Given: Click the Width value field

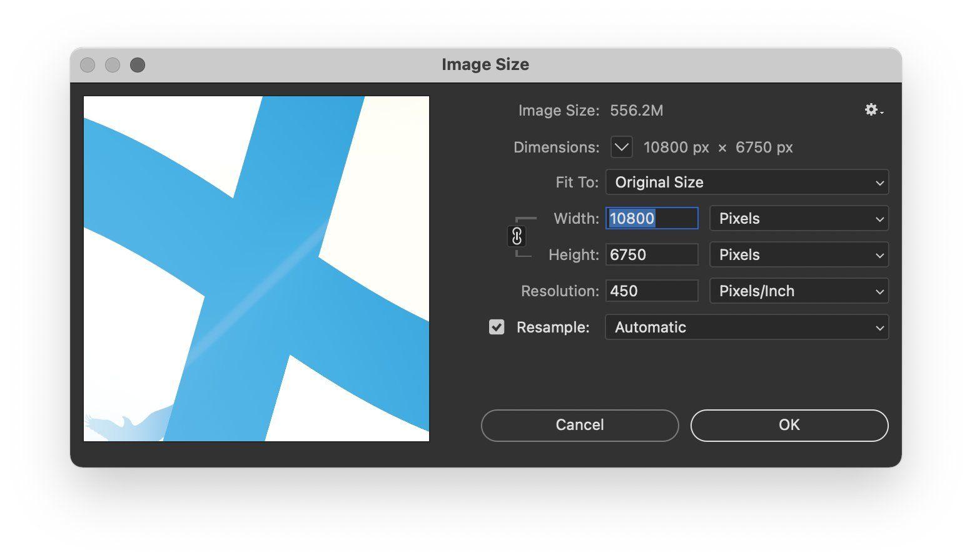Looking at the screenshot, I should coord(652,218).
